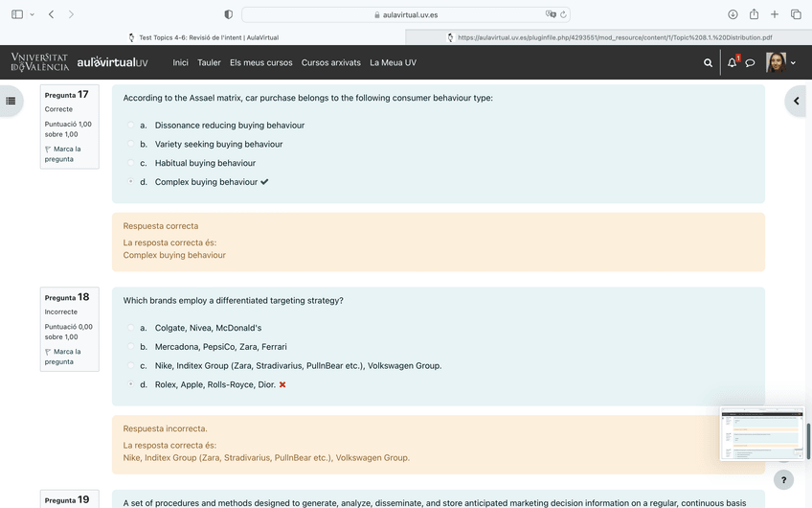Image resolution: width=812 pixels, height=508 pixels.
Task: Select option c. Nike, Inditex Group
Action: (131, 366)
